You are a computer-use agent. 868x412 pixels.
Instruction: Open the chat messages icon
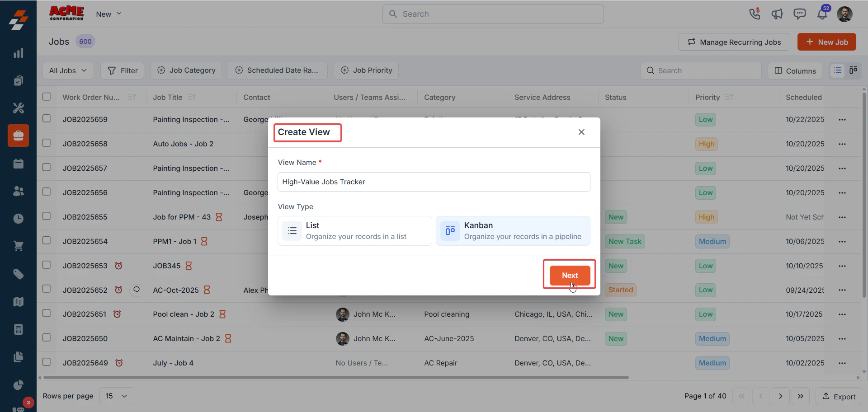(800, 14)
